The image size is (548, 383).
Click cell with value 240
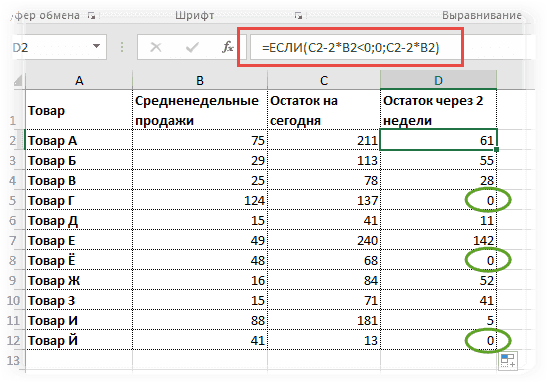(x=324, y=240)
